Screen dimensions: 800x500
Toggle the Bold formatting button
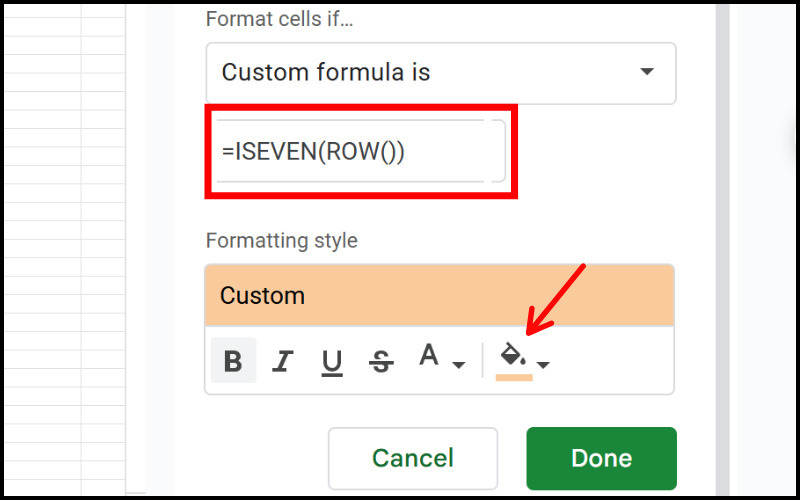tap(233, 361)
